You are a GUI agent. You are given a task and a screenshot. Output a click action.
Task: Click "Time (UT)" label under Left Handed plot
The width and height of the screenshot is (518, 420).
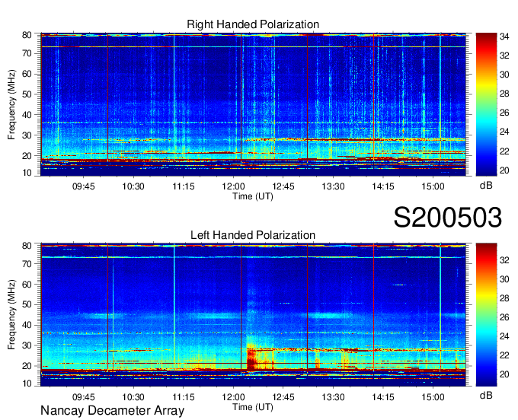[x=253, y=407]
